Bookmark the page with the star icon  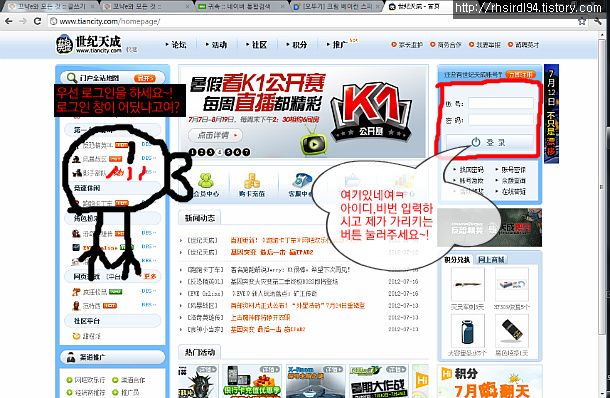click(582, 21)
